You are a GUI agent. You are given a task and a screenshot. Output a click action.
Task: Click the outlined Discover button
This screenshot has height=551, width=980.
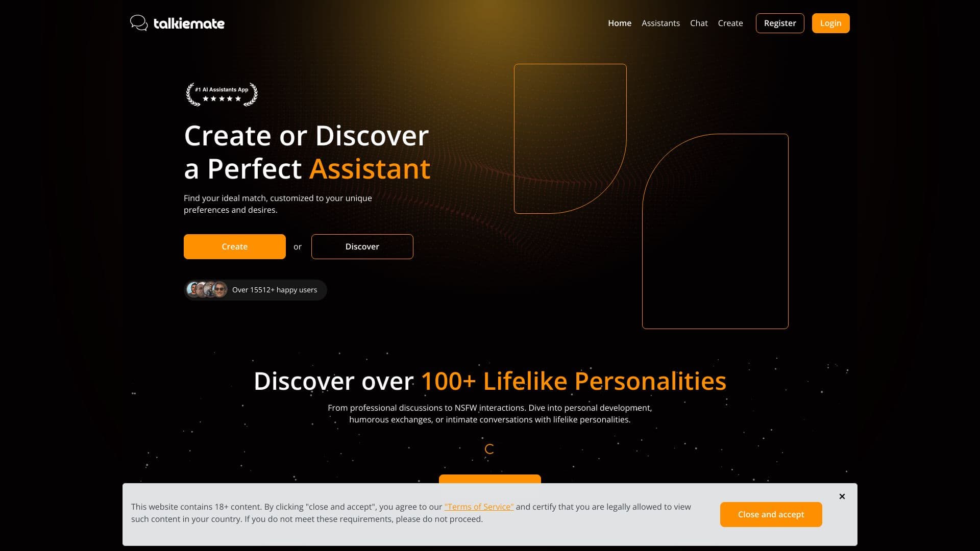click(362, 246)
